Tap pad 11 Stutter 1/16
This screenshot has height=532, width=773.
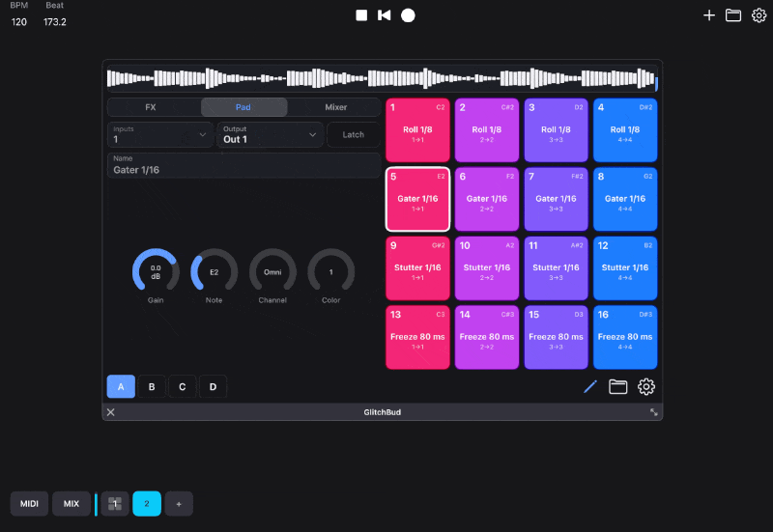coord(557,268)
